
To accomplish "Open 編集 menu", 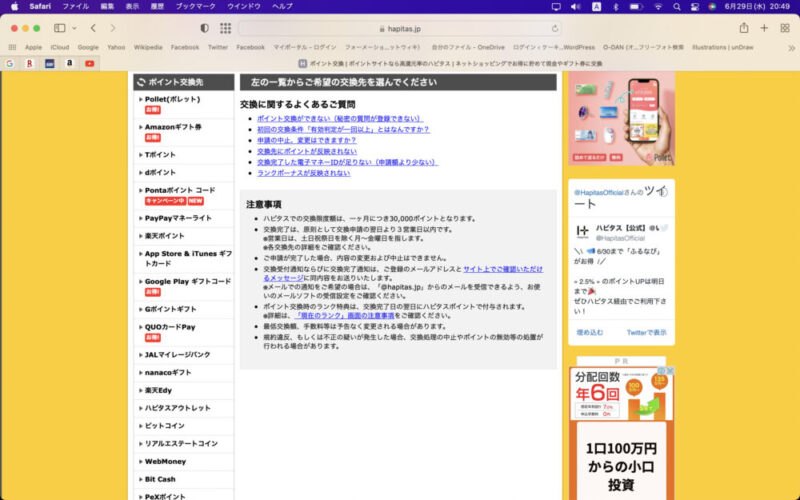I will point(107,7).
